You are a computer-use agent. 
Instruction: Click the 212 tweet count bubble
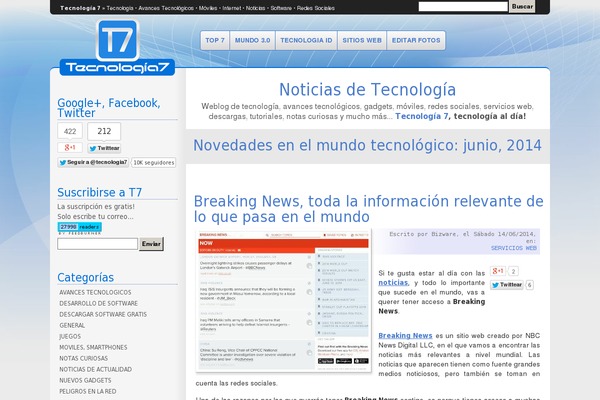point(104,131)
